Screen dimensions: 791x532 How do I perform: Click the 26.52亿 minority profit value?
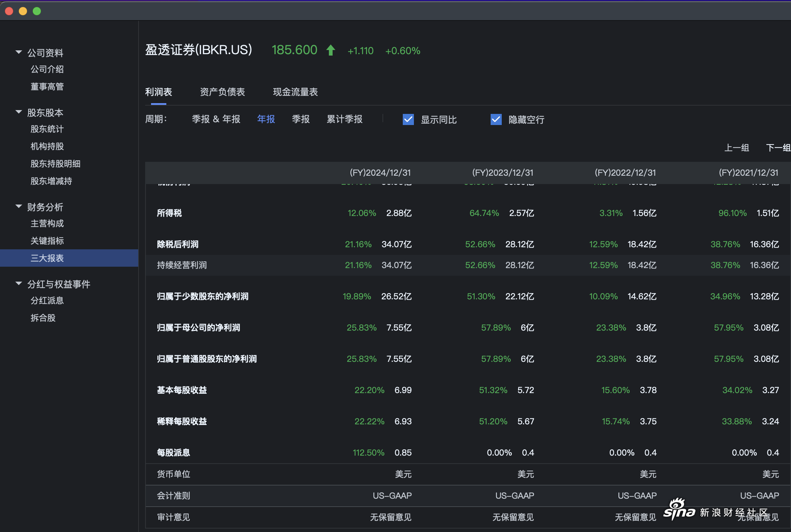click(397, 296)
